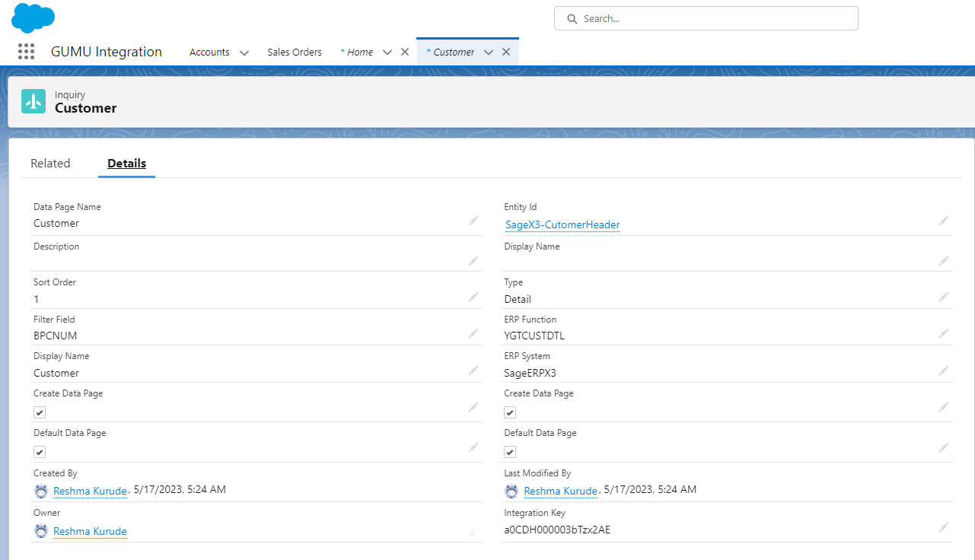Close the Customer tab
Viewport: 975px width, 560px height.
(506, 52)
